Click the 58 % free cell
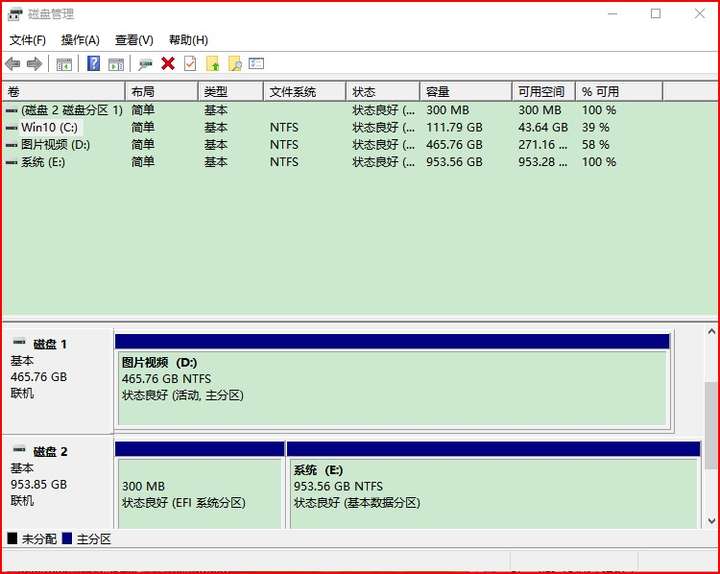The width and height of the screenshot is (720, 574). [x=596, y=145]
